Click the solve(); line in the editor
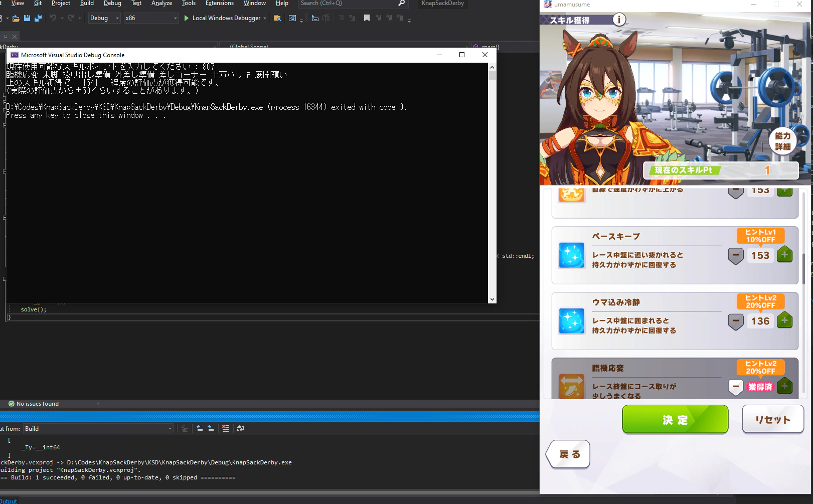Image resolution: width=813 pixels, height=504 pixels. [x=34, y=310]
